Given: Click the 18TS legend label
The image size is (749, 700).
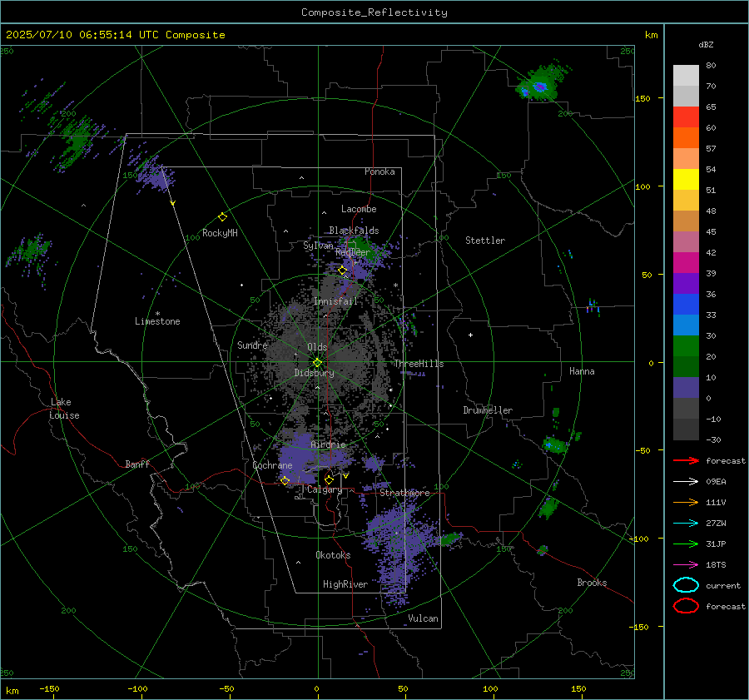Looking at the screenshot, I should pyautogui.click(x=716, y=565).
